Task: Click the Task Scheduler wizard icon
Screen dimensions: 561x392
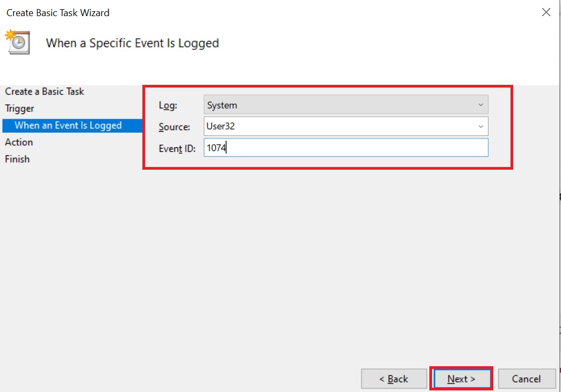Action: coord(17,42)
